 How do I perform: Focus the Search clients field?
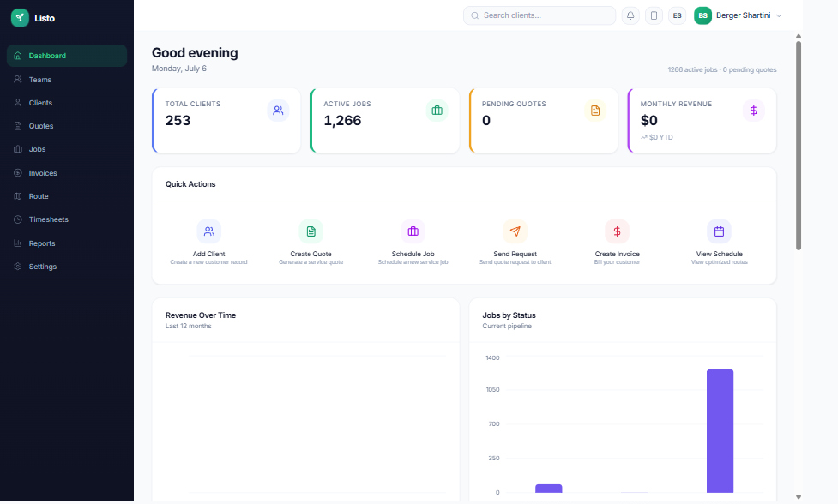[x=540, y=15]
